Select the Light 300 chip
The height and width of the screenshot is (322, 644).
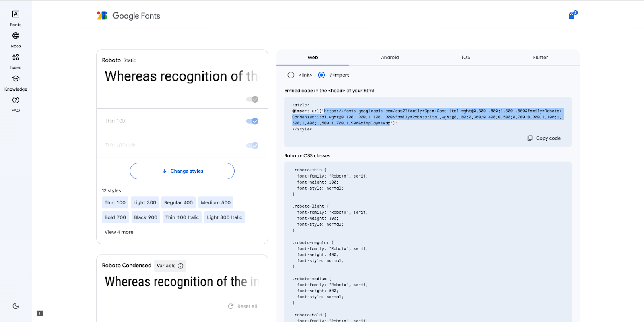point(145,203)
